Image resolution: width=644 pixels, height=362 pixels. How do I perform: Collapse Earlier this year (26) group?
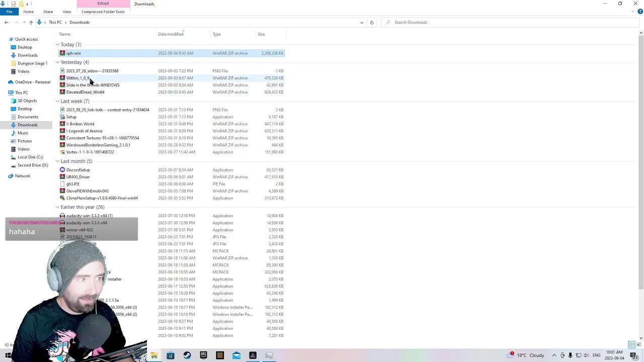tap(57, 207)
